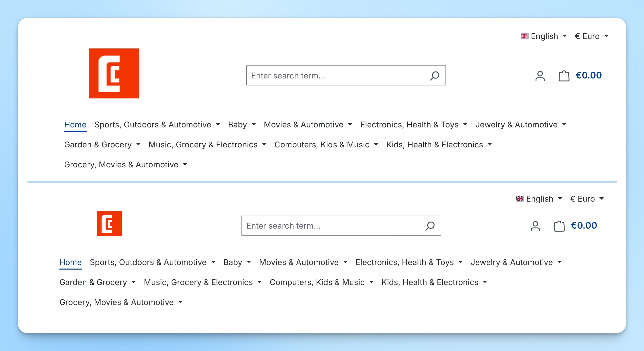Open the lower Euro currency dropdown
Viewport: 644px width, 351px height.
point(587,199)
